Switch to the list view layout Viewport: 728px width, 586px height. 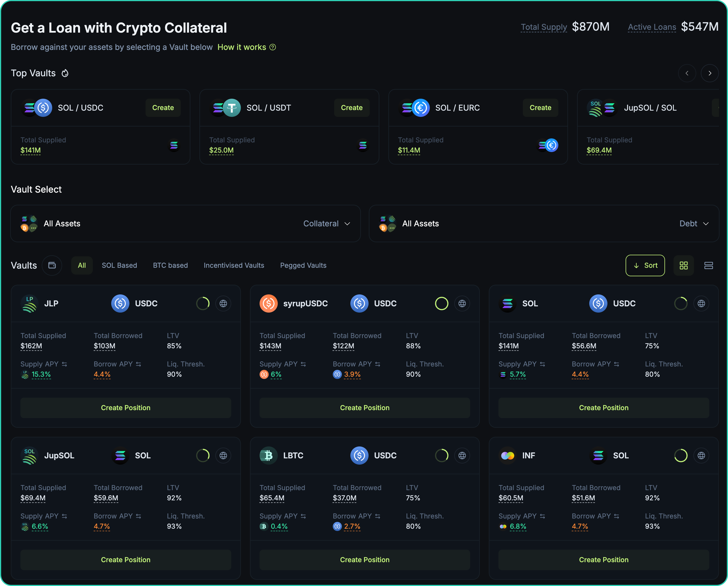click(708, 266)
